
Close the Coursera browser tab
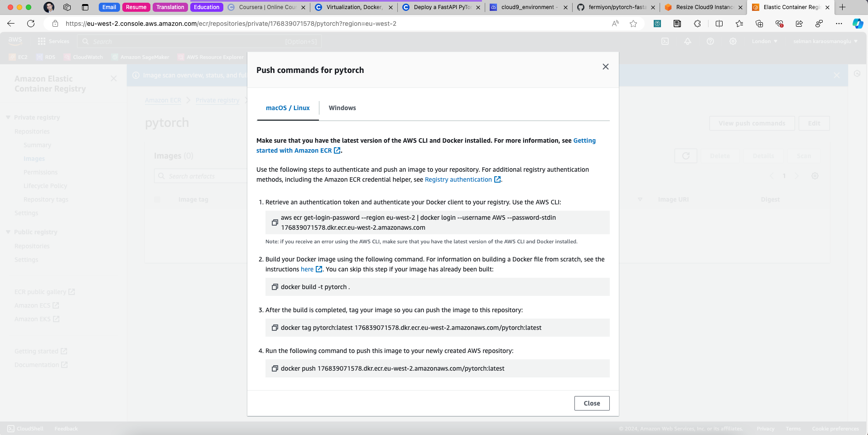(x=303, y=7)
